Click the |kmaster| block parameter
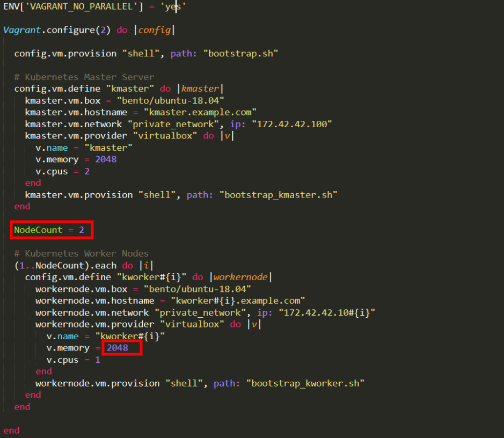Viewport: 504px width, 438px height. pyautogui.click(x=200, y=89)
